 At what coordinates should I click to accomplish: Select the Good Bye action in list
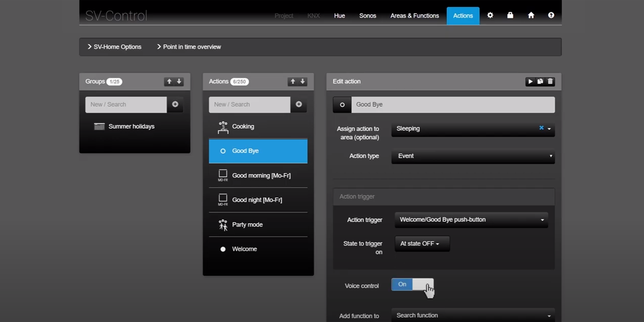(x=258, y=151)
